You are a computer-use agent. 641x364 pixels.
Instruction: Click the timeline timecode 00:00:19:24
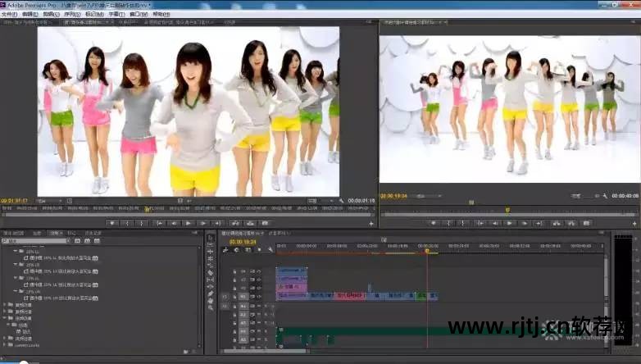point(243,242)
